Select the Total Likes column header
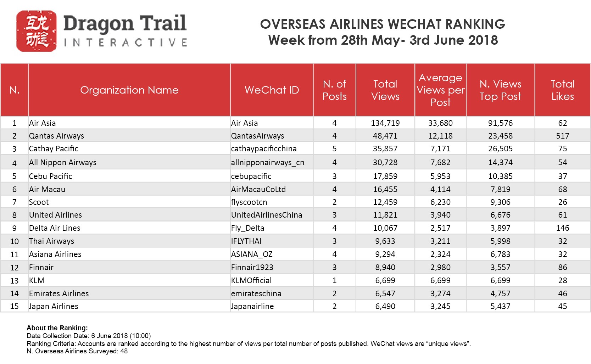Image resolution: width=591 pixels, height=364 pixels. pos(562,90)
